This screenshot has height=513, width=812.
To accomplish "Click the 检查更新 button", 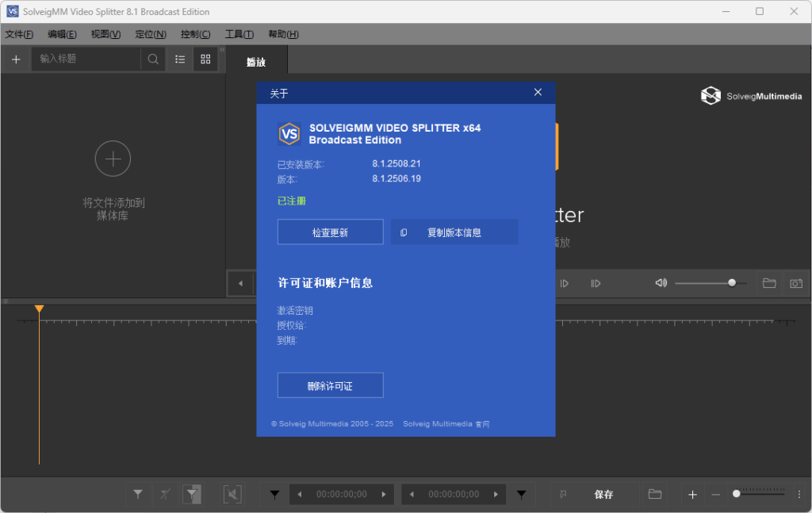I will pos(330,232).
